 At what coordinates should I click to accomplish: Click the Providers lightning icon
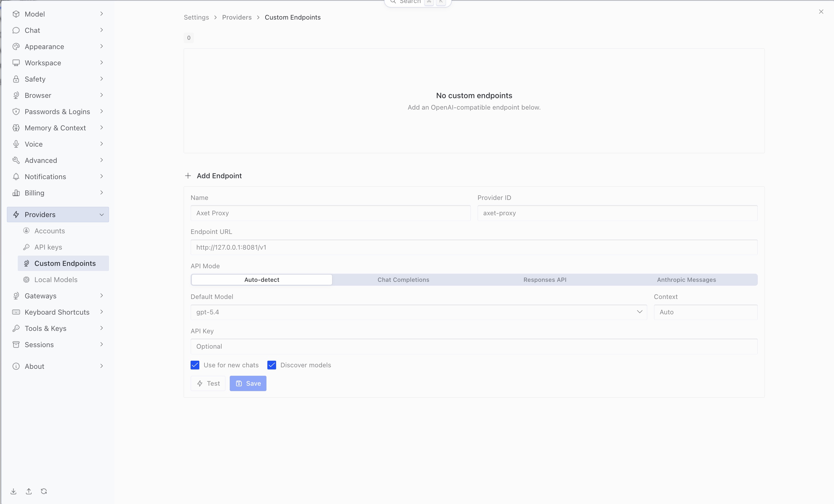16,214
